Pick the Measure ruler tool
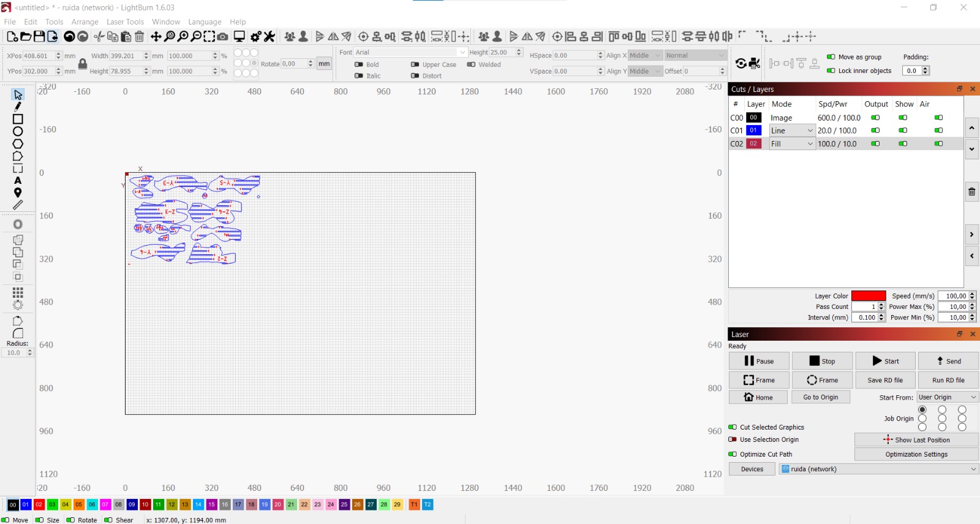 pos(18,205)
